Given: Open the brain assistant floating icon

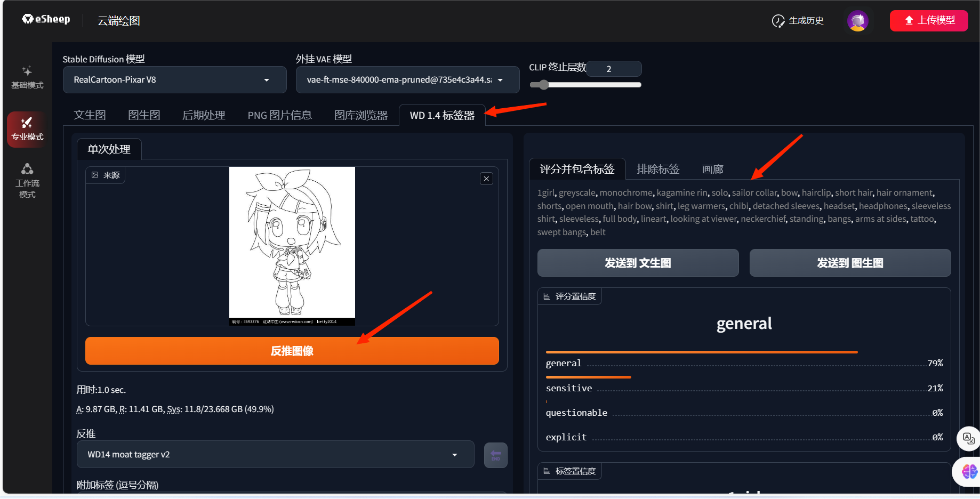Looking at the screenshot, I should pos(968,471).
